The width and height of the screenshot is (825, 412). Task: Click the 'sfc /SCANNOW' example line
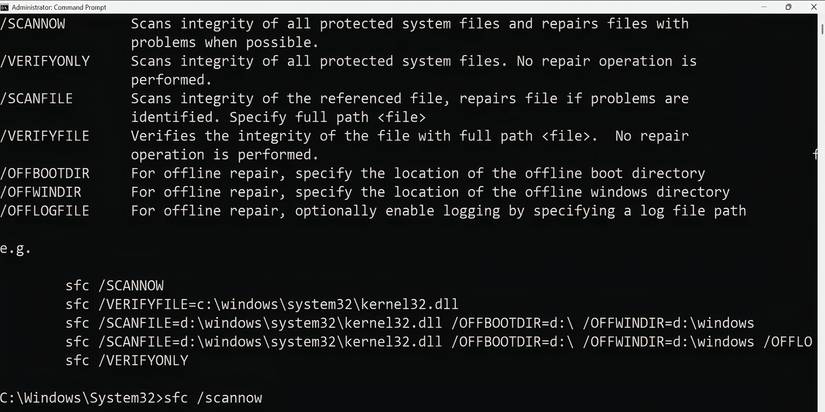114,286
